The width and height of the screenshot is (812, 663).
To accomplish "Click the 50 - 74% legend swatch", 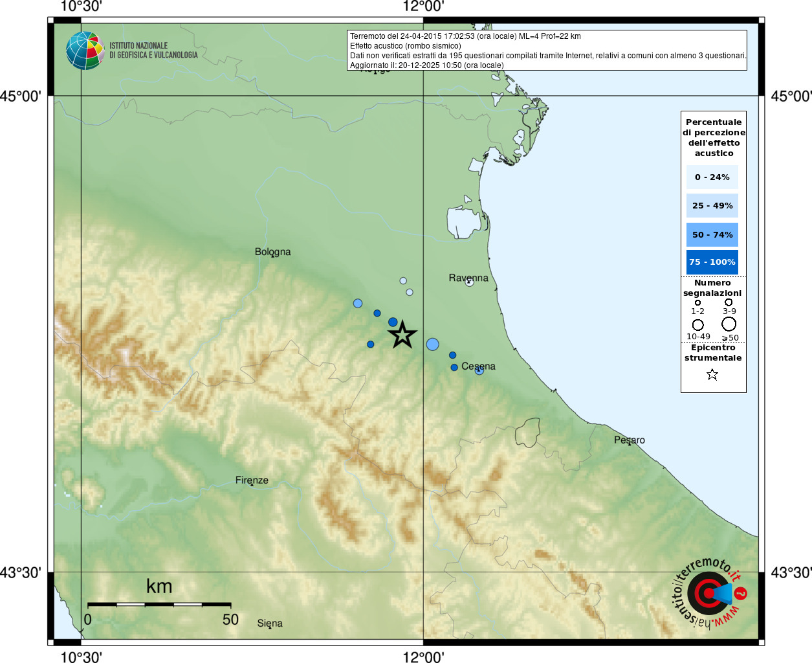I will pyautogui.click(x=712, y=234).
